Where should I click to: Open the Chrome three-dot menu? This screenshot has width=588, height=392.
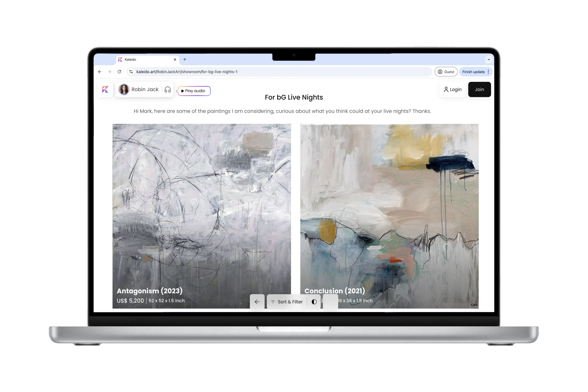click(488, 72)
